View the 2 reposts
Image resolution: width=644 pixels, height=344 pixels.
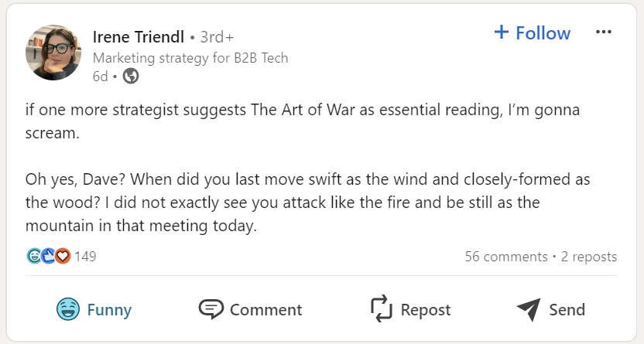tap(589, 257)
